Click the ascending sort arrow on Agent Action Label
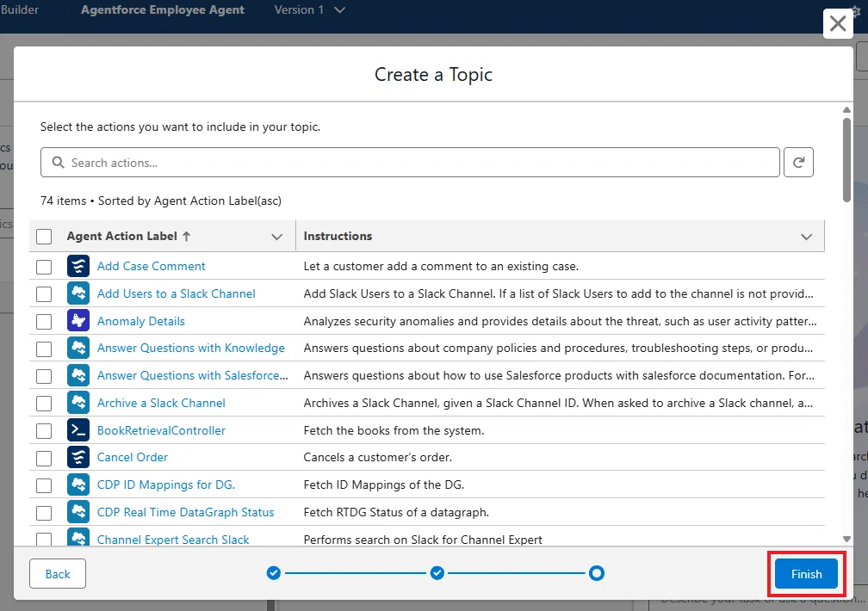 pos(187,237)
